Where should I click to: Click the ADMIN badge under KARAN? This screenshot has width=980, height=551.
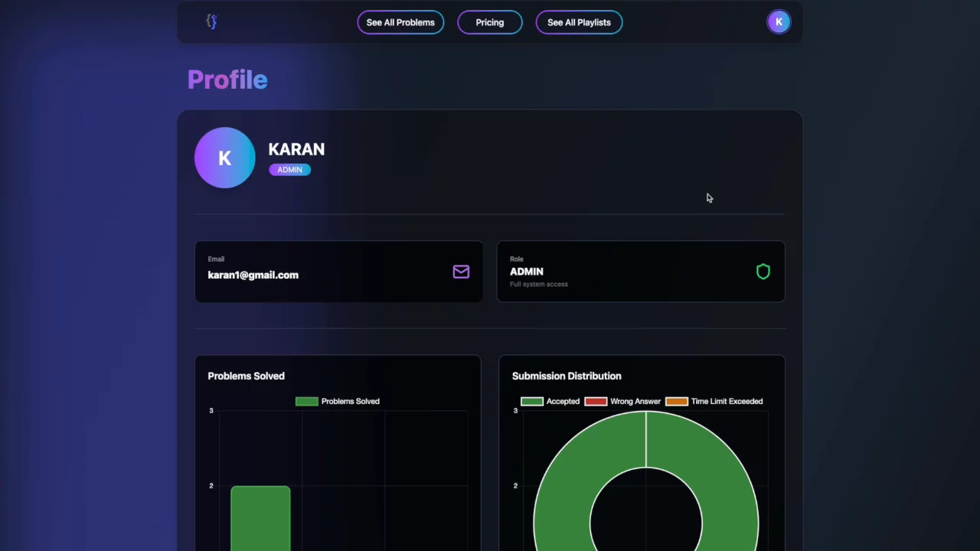click(x=289, y=170)
